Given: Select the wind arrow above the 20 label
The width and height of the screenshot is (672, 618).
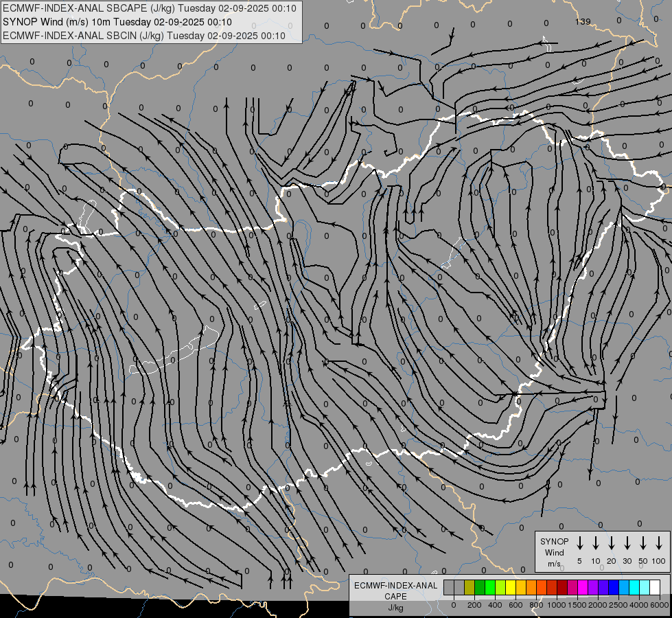Looking at the screenshot, I should 612,543.
